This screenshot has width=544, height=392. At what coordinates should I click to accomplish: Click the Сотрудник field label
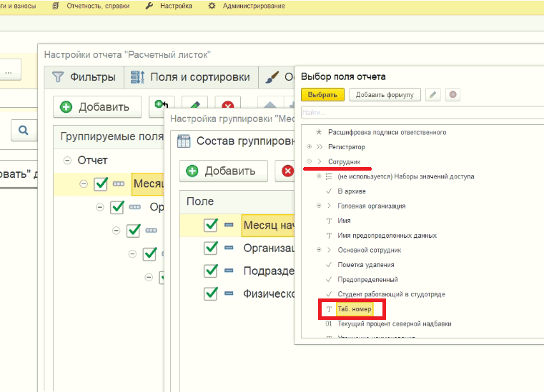[x=344, y=161]
